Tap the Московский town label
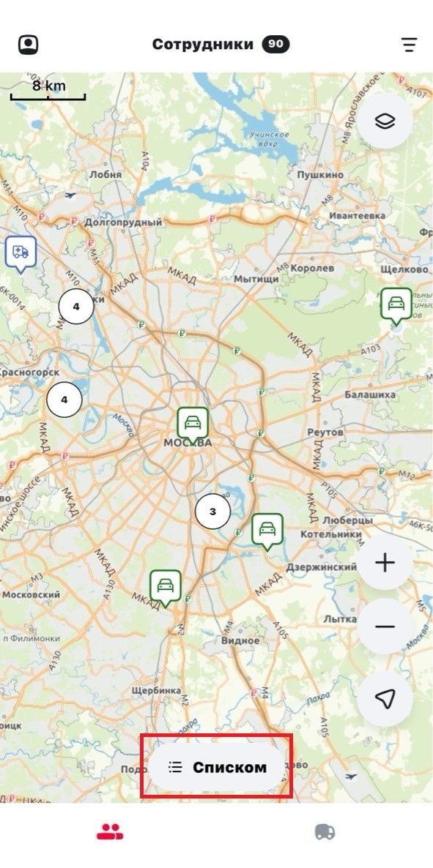The height and width of the screenshot is (868, 433). click(x=31, y=594)
